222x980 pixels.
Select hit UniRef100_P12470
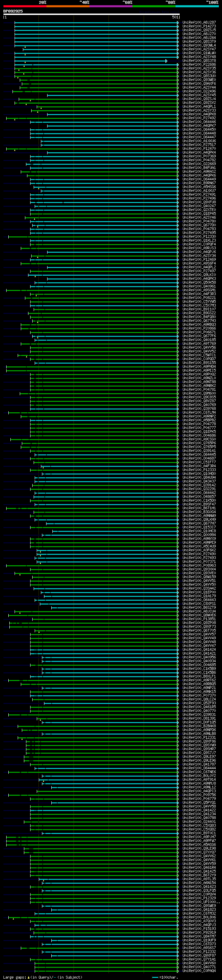[x=199, y=149]
